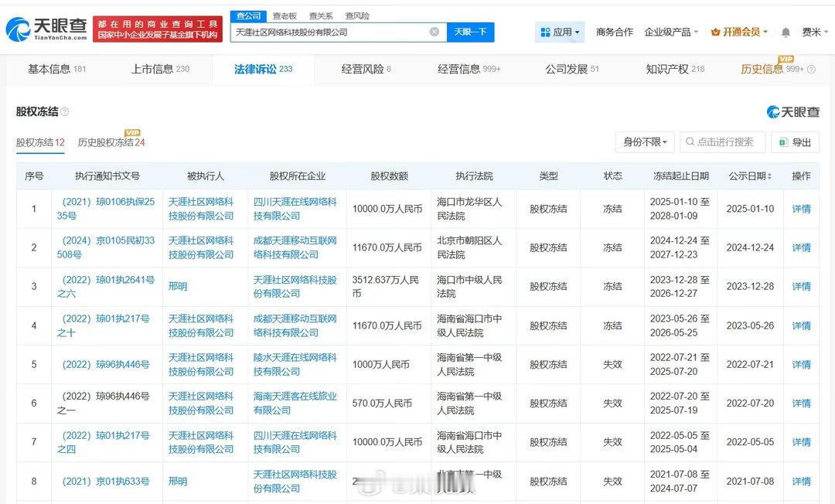Open 商务合作 link
835x504 pixels.
pyautogui.click(x=615, y=32)
